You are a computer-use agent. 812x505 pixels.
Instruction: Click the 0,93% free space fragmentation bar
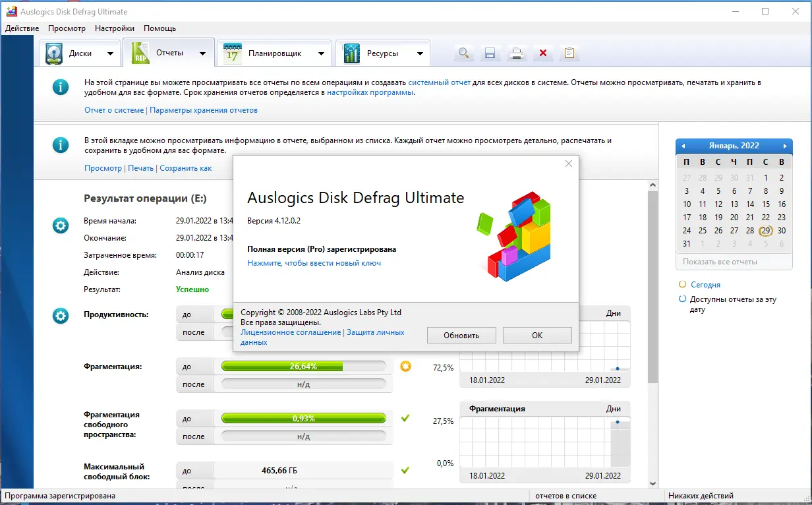click(303, 418)
